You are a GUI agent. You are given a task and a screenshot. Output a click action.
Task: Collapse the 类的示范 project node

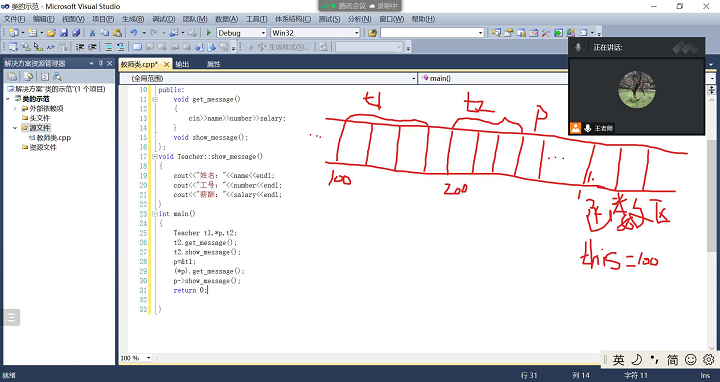(x=8, y=99)
